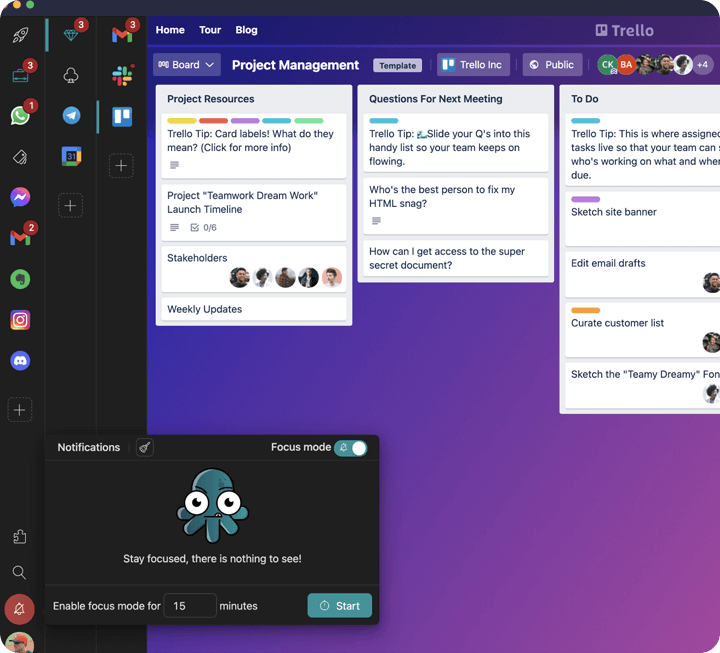Open the extensions puzzle icon
Screen dimensions: 720x653
(19, 536)
